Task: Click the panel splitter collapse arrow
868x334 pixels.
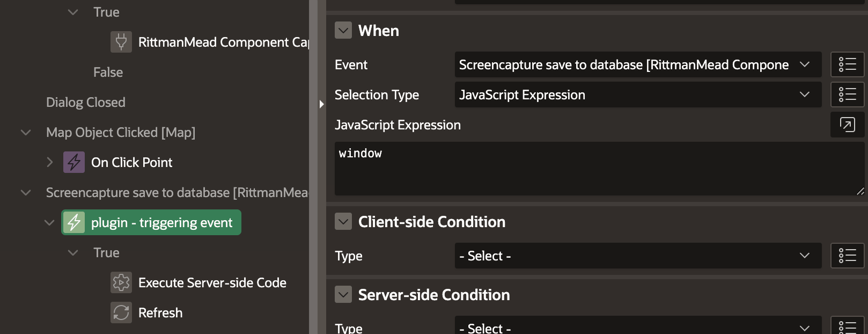Action: (x=321, y=104)
